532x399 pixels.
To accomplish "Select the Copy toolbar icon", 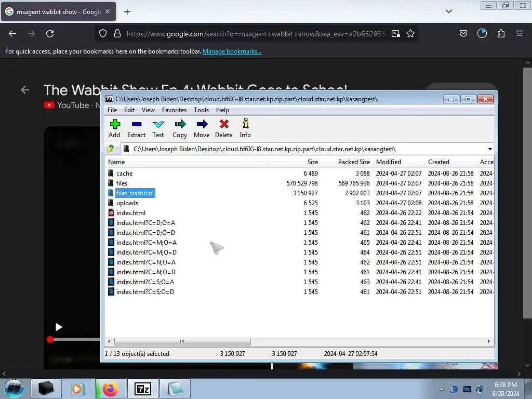I will click(x=180, y=124).
